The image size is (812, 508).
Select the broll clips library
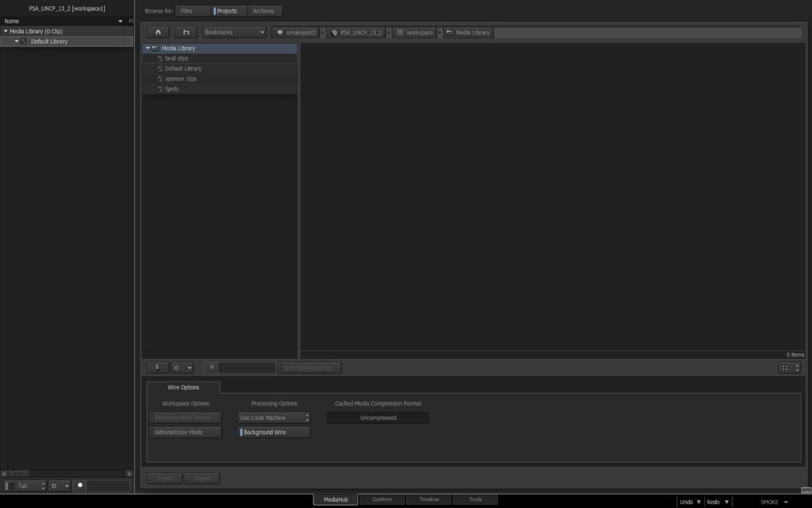[x=177, y=58]
